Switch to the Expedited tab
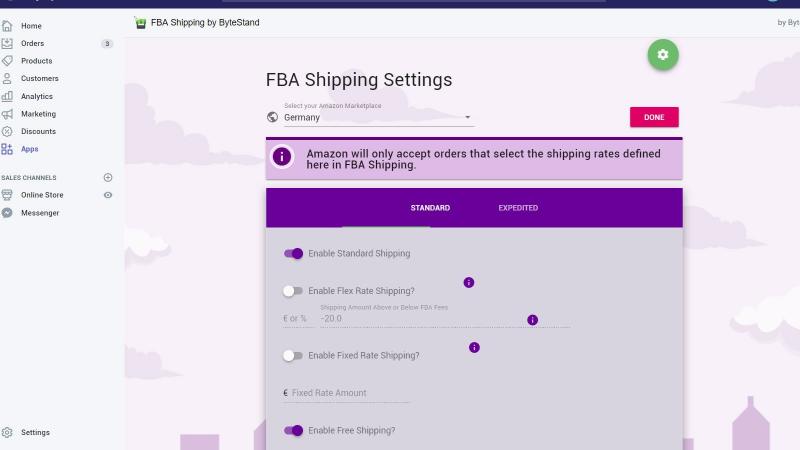 [518, 208]
